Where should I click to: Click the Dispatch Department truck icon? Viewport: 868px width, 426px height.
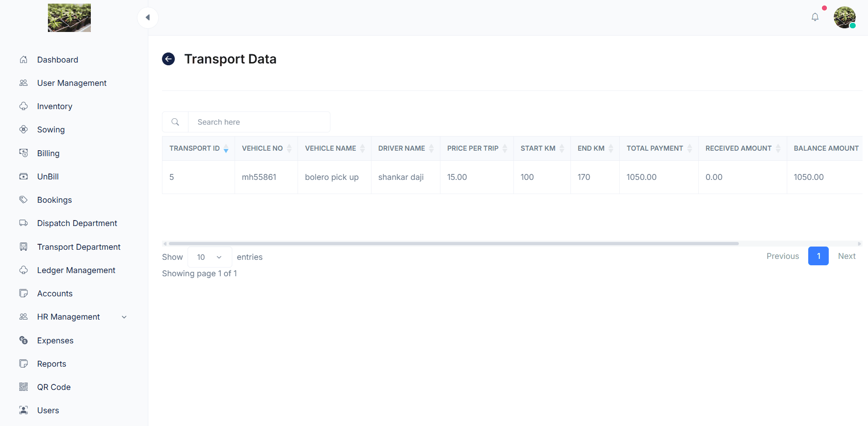pyautogui.click(x=24, y=223)
